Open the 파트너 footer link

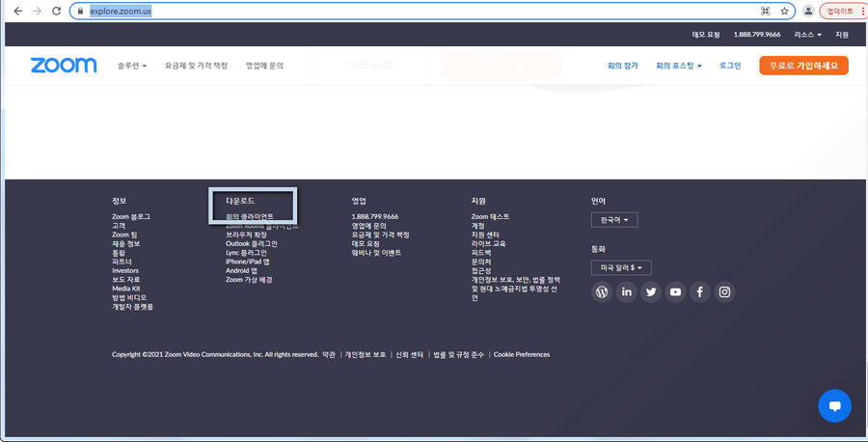click(x=122, y=262)
